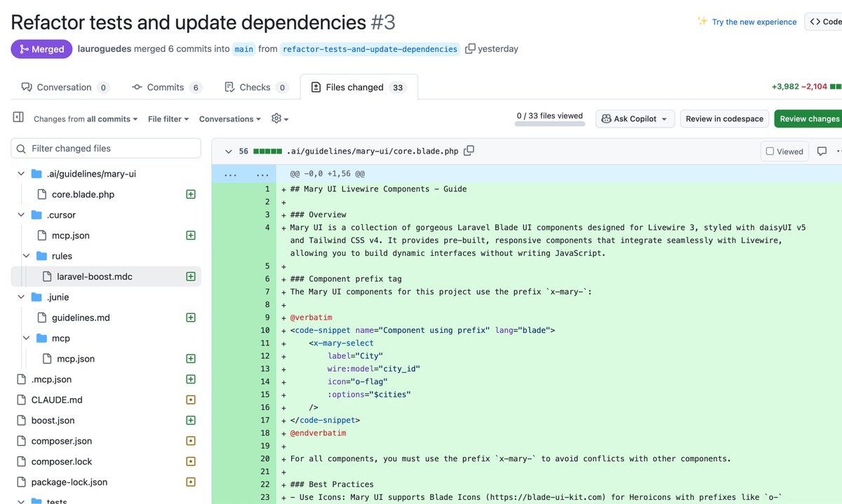Click the .ai/guidelines/mary-ui/core.blade.php file header path
This screenshot has width=842, height=504.
point(373,151)
